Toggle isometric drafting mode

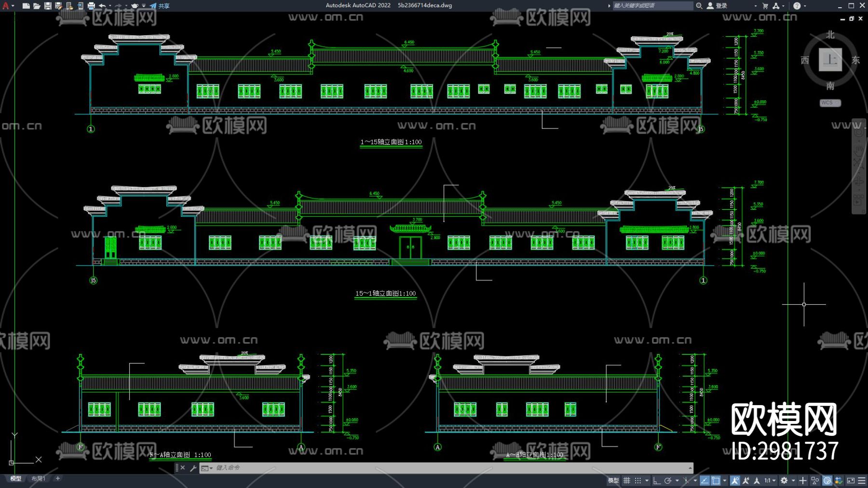tap(686, 480)
